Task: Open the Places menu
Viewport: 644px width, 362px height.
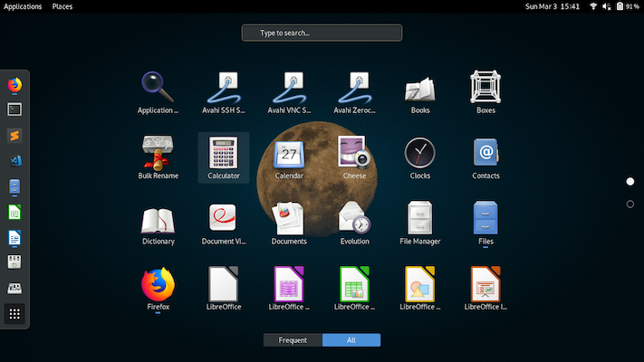Action: 62,6
